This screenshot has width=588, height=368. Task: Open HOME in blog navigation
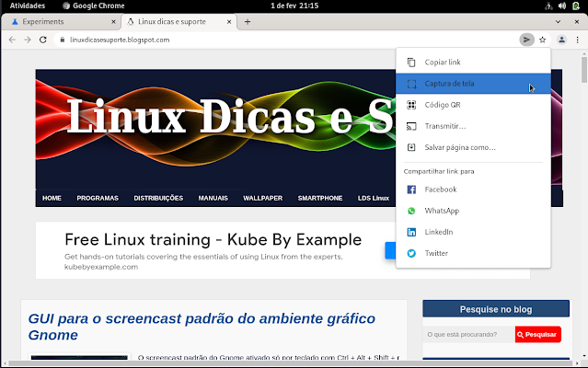(x=52, y=198)
